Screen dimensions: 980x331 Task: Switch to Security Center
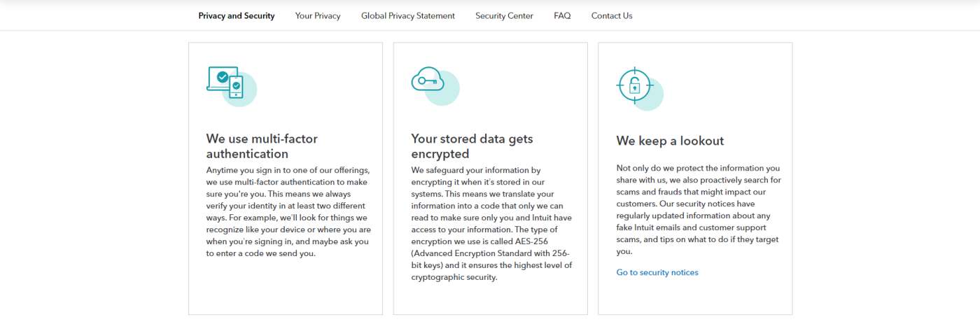pos(504,15)
